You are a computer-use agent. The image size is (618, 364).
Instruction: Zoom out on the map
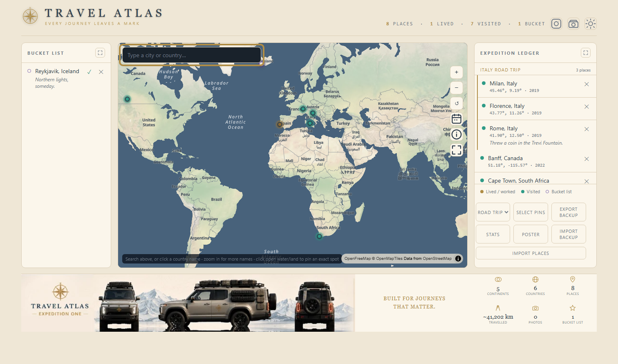[x=457, y=88]
